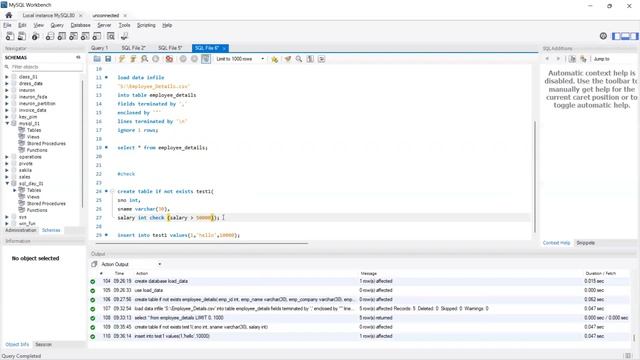Image resolution: width=640 pixels, height=360 pixels.
Task: Expand the sys schema
Action: click(x=7, y=217)
